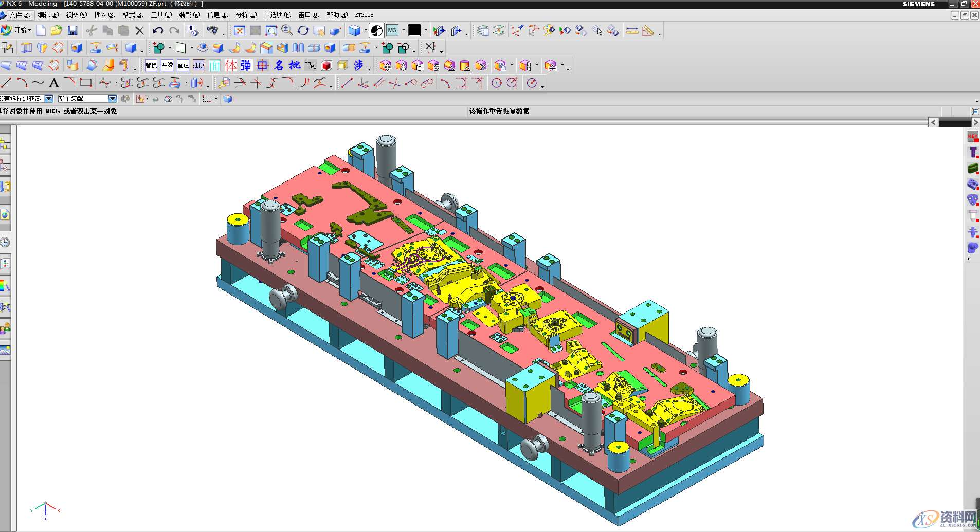
Task: Choose the Rectangle curve tool
Action: (x=86, y=83)
